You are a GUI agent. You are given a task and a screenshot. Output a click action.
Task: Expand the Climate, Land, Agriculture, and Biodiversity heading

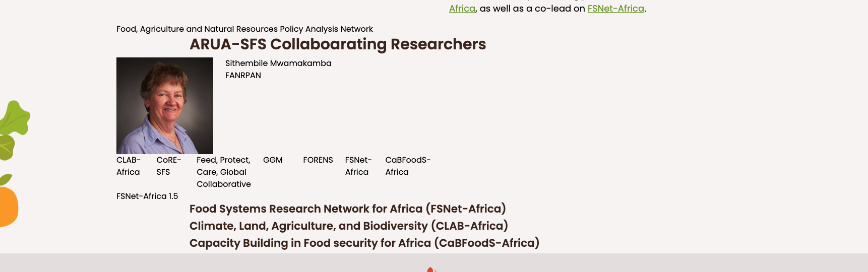point(348,226)
